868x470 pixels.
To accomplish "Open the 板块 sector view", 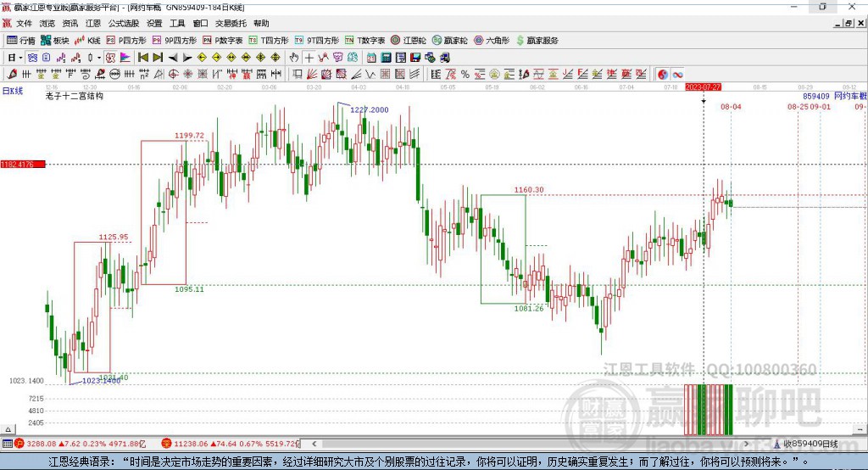I will pyautogui.click(x=54, y=41).
